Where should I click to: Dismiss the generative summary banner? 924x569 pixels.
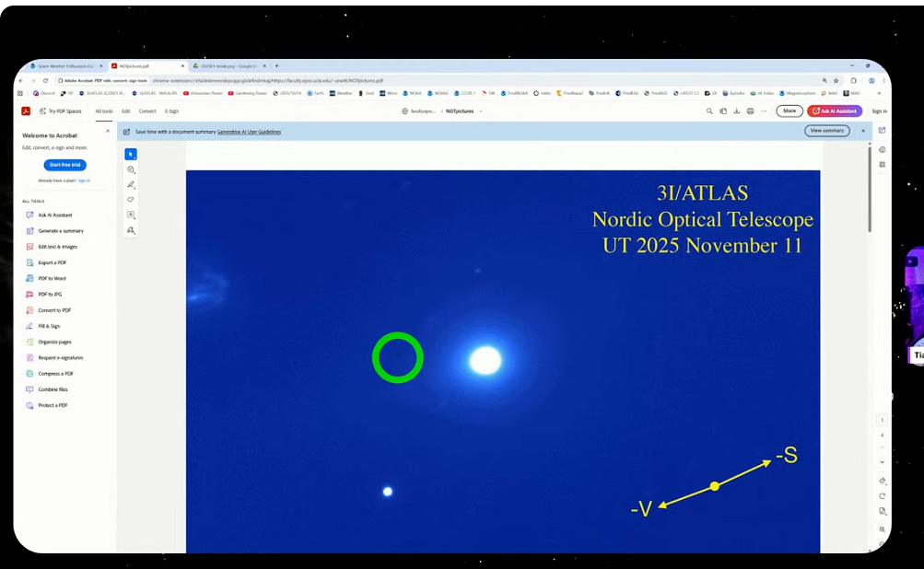point(863,131)
